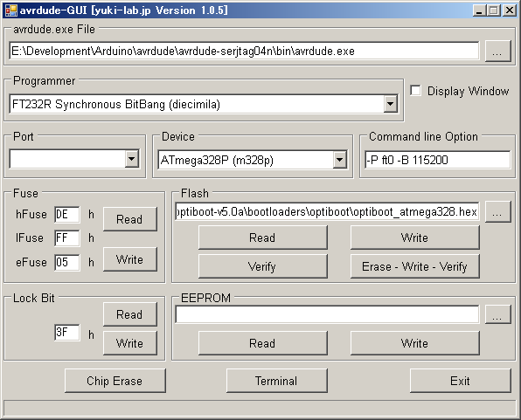Click the Erase - Write - Verify button
This screenshot has width=521, height=420.
point(414,266)
